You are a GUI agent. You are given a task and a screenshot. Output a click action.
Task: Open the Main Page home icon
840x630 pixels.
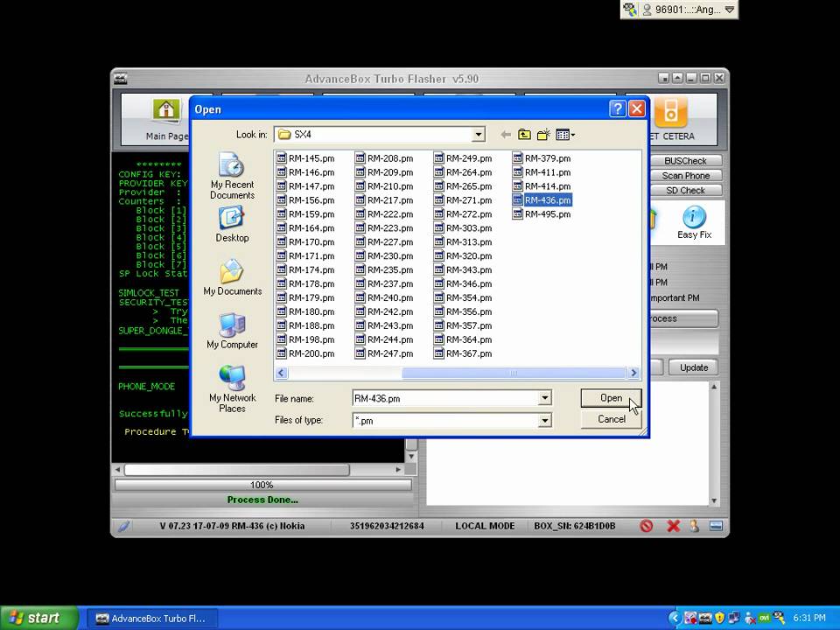coord(166,110)
